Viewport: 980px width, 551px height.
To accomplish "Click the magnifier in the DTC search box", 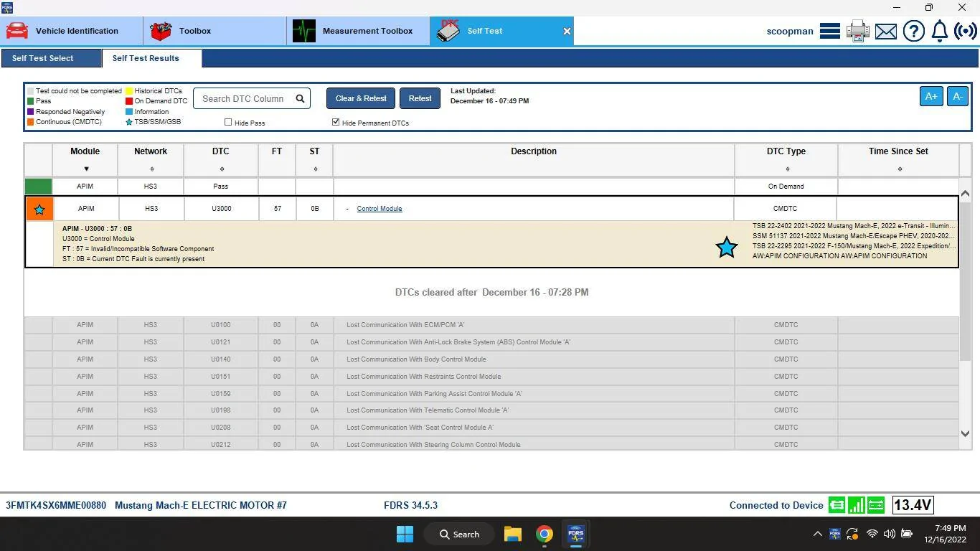I will point(300,98).
